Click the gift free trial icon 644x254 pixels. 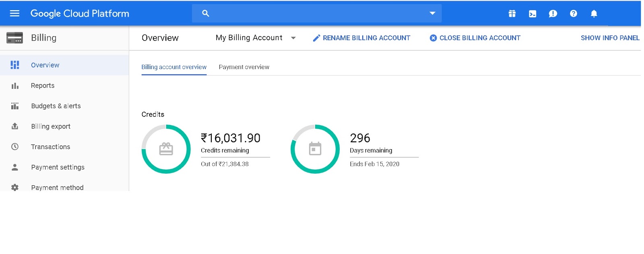click(x=512, y=14)
